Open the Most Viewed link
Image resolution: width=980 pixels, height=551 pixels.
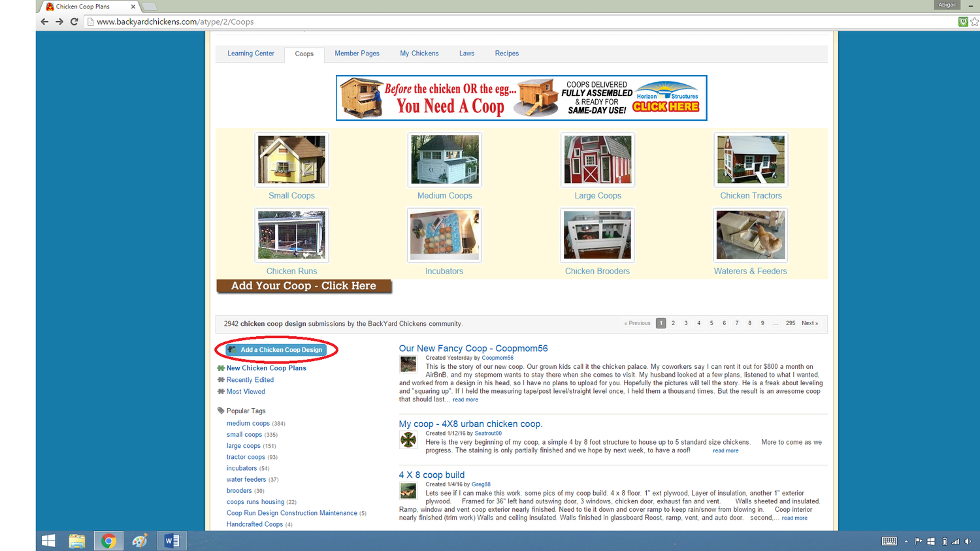coord(246,392)
